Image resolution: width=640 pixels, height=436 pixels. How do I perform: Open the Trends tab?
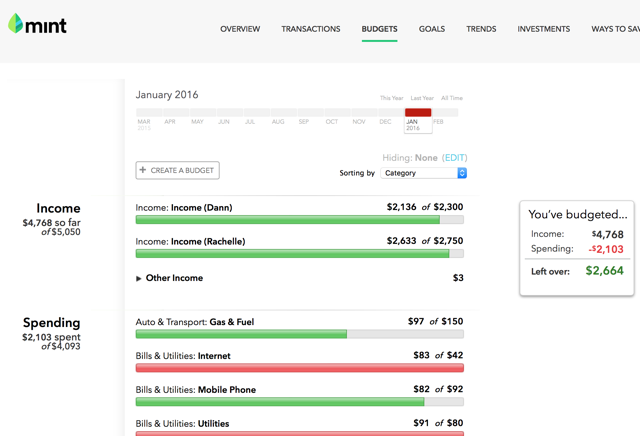click(481, 29)
